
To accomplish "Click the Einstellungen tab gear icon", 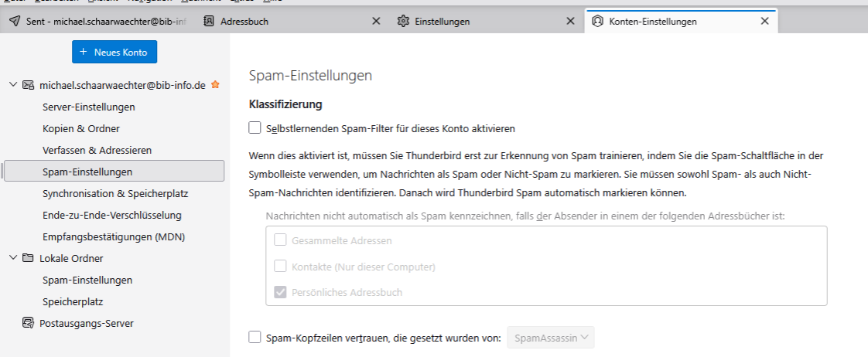I will click(403, 22).
